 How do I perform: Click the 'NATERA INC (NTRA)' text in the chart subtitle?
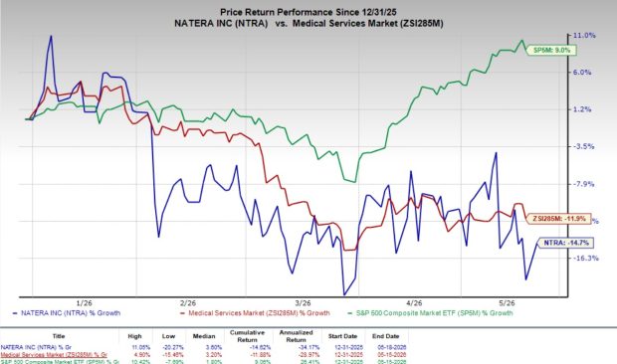[221, 24]
